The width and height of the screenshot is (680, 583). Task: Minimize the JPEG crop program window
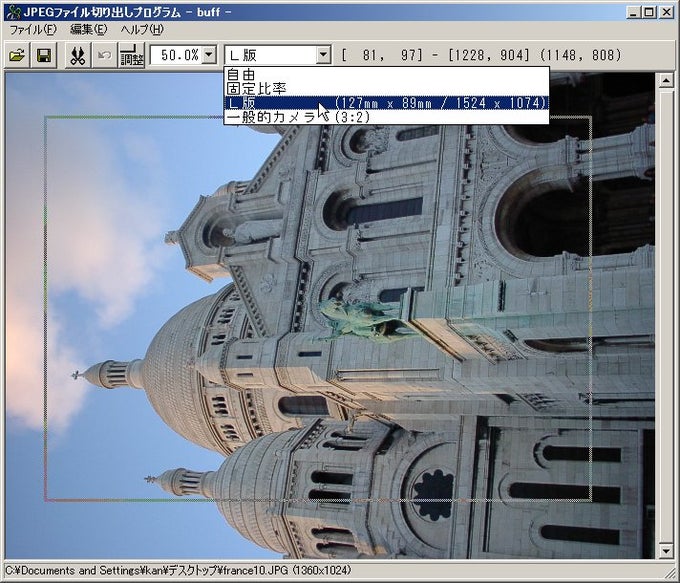click(634, 12)
